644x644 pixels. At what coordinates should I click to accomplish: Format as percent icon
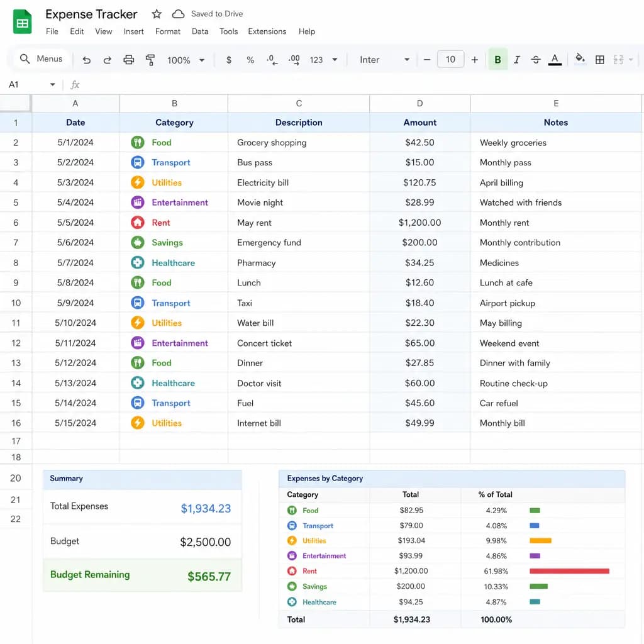(250, 60)
